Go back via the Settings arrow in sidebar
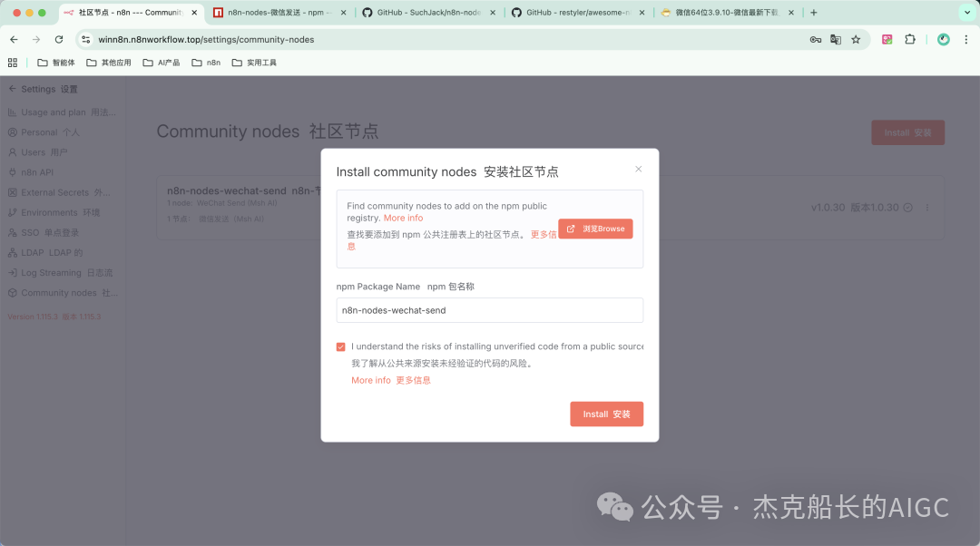The image size is (980, 546). (x=13, y=89)
